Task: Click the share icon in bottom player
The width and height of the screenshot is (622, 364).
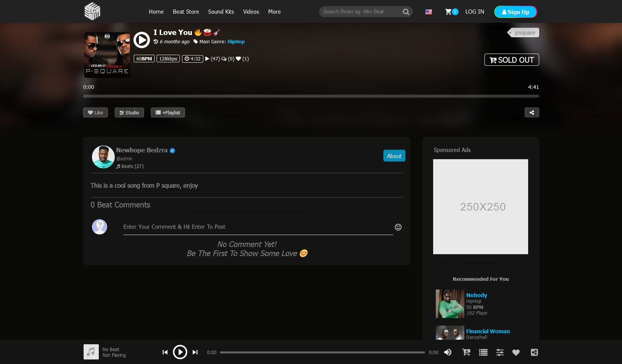Action: 534,352
